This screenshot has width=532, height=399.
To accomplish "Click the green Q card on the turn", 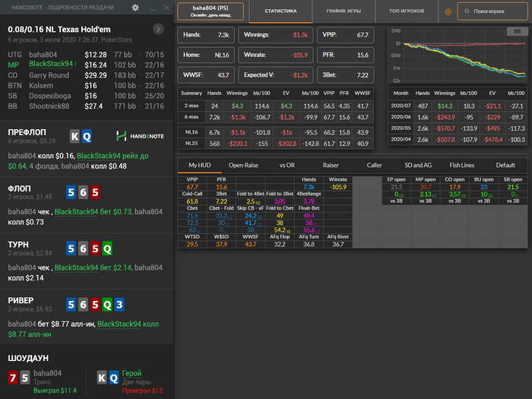I will 106,248.
